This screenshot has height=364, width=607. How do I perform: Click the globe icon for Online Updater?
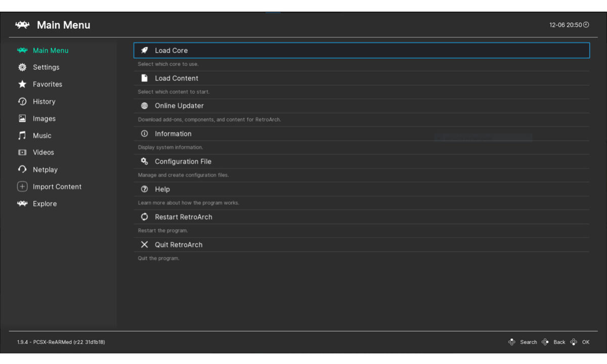(144, 106)
